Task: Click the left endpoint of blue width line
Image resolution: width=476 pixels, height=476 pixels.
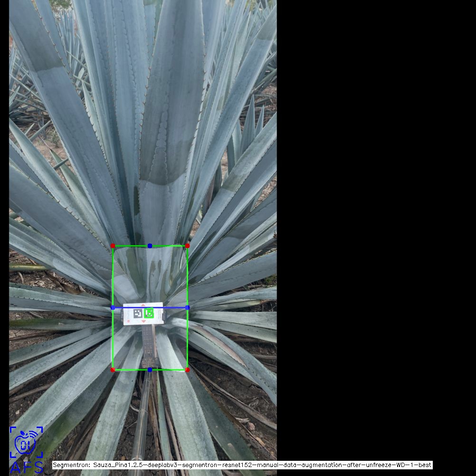Action: (x=113, y=307)
